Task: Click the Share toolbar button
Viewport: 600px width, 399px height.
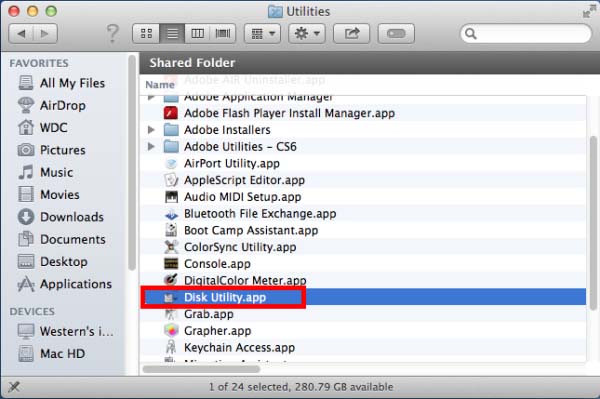Action: click(352, 34)
